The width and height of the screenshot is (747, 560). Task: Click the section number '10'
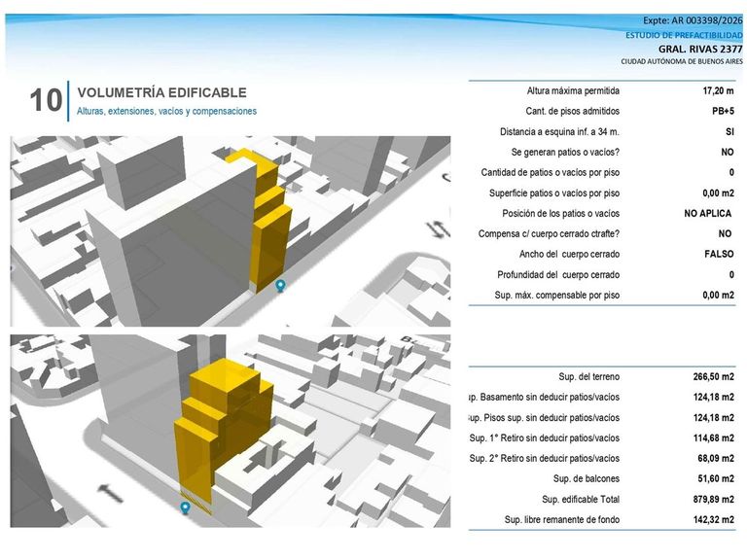tap(46, 100)
